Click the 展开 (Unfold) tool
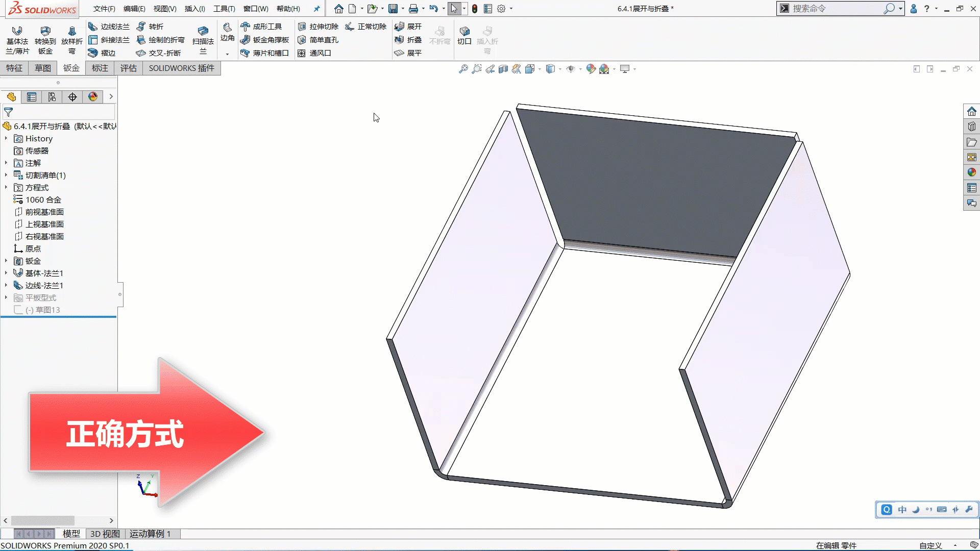This screenshot has width=980, height=551. pyautogui.click(x=409, y=26)
